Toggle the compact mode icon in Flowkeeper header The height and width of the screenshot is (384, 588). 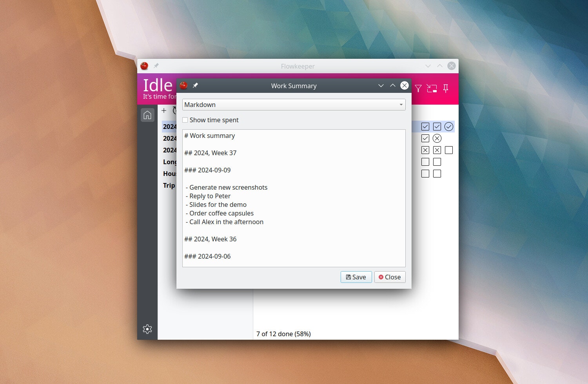point(432,89)
